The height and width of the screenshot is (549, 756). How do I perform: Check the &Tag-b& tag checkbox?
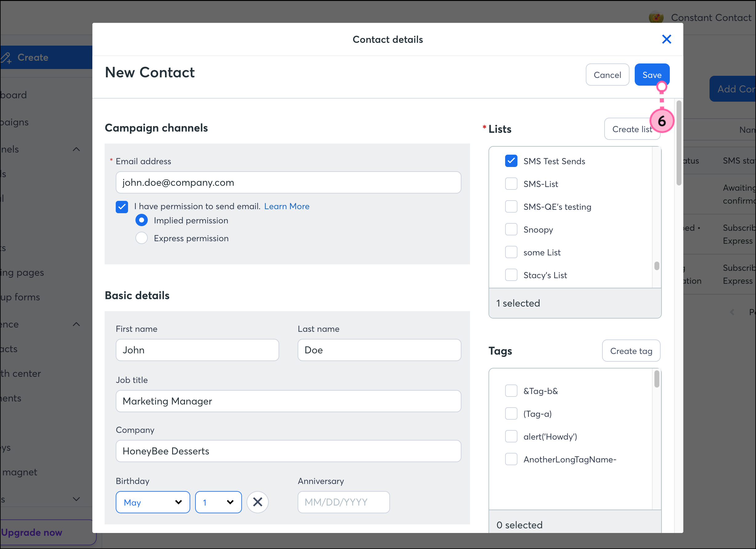pos(511,391)
